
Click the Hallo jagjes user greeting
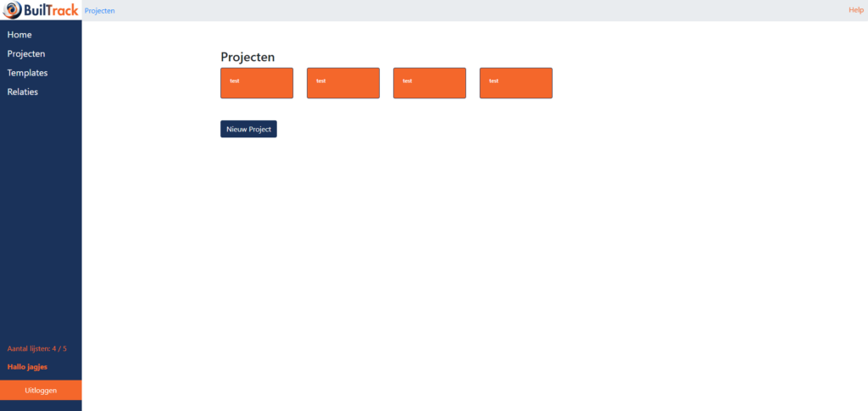(x=27, y=367)
